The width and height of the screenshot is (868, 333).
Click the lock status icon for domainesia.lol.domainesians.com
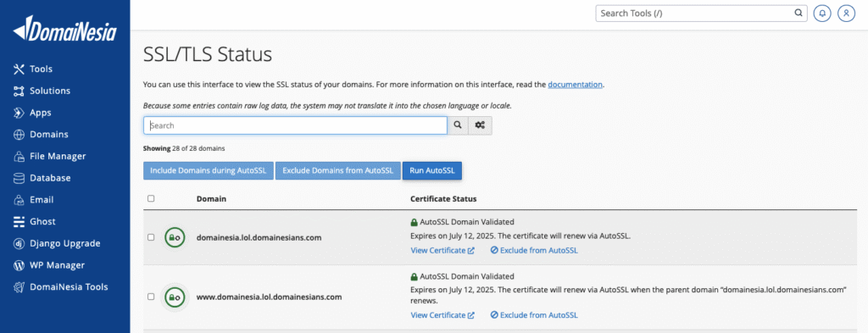[175, 237]
